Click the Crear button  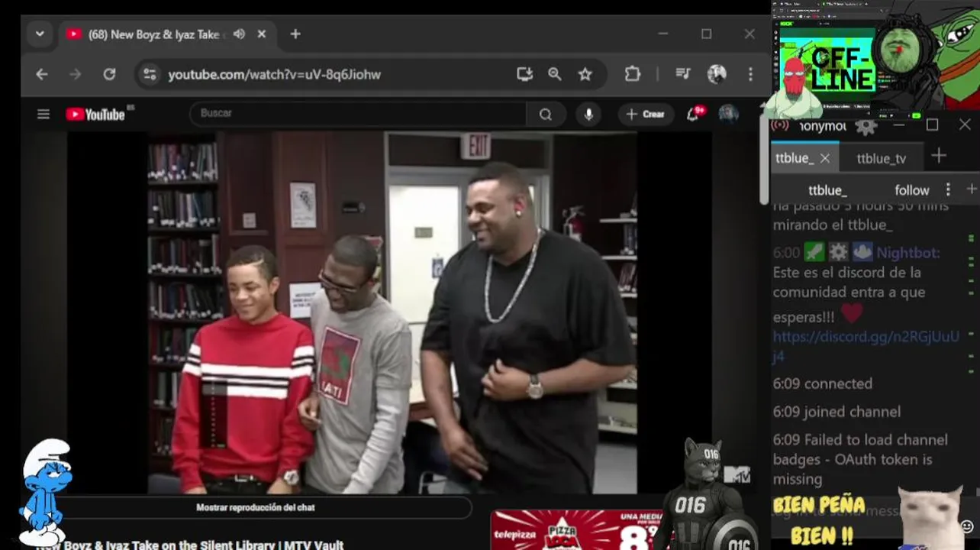click(x=646, y=115)
